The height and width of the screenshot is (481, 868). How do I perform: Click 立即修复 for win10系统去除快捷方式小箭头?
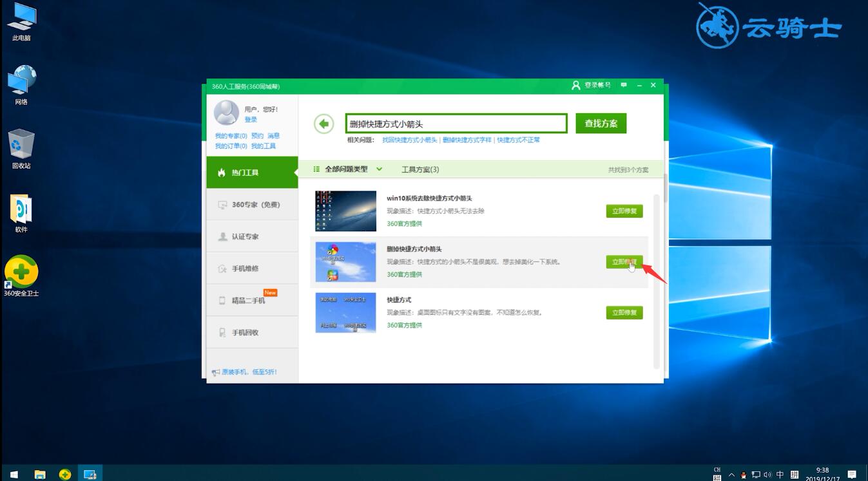coord(624,211)
